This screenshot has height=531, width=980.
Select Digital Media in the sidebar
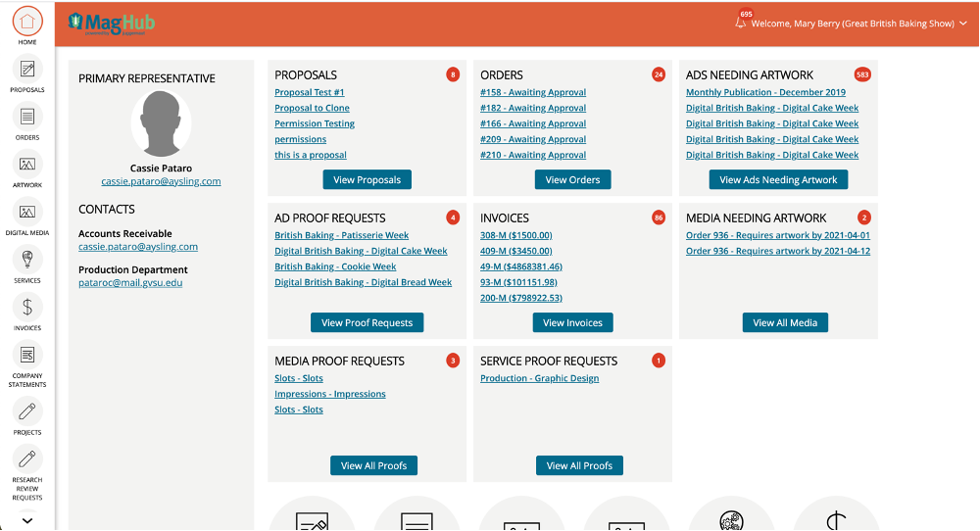click(x=27, y=212)
